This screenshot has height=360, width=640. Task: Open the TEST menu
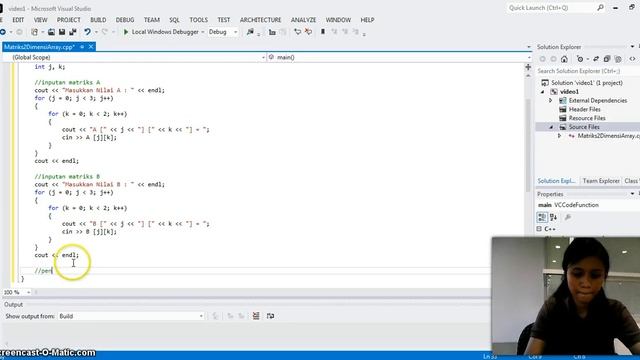224,20
